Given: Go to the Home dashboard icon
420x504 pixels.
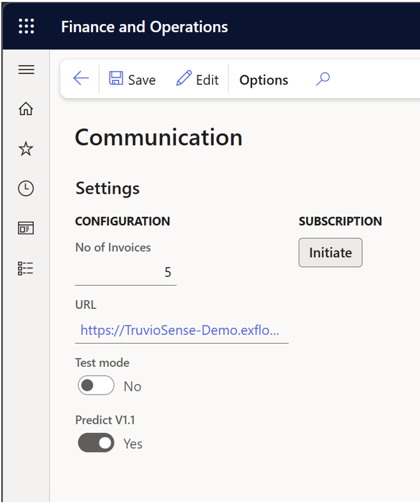Looking at the screenshot, I should pos(26,109).
